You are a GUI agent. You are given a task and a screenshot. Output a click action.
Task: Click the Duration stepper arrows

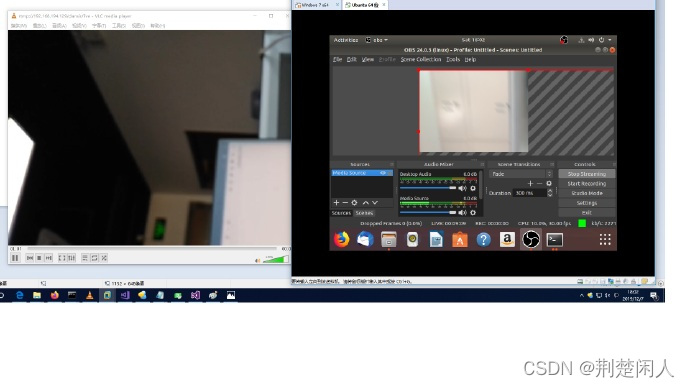tap(550, 193)
